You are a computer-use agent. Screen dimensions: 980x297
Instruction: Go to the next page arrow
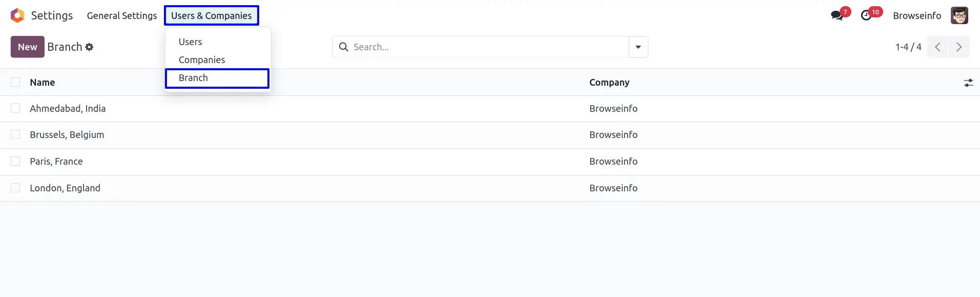point(959,47)
